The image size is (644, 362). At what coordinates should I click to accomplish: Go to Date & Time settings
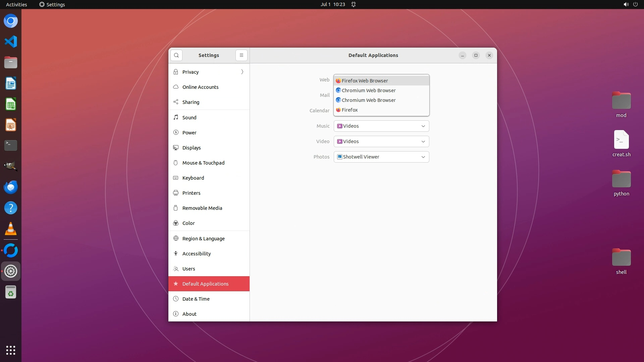[196, 299]
